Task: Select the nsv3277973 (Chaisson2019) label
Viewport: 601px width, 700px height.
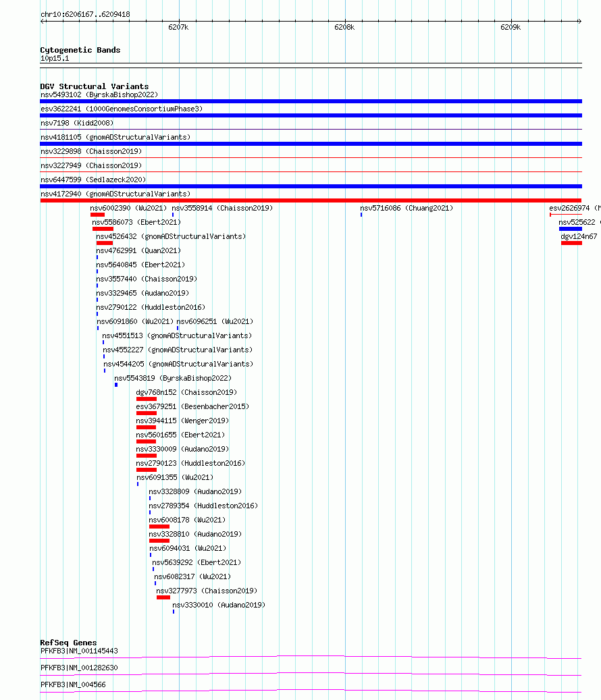Action: 207,591
